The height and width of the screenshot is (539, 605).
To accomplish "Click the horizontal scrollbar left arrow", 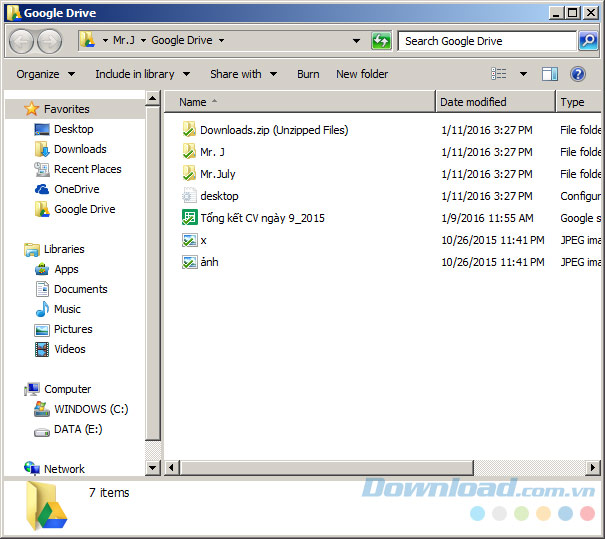I will pos(171,468).
